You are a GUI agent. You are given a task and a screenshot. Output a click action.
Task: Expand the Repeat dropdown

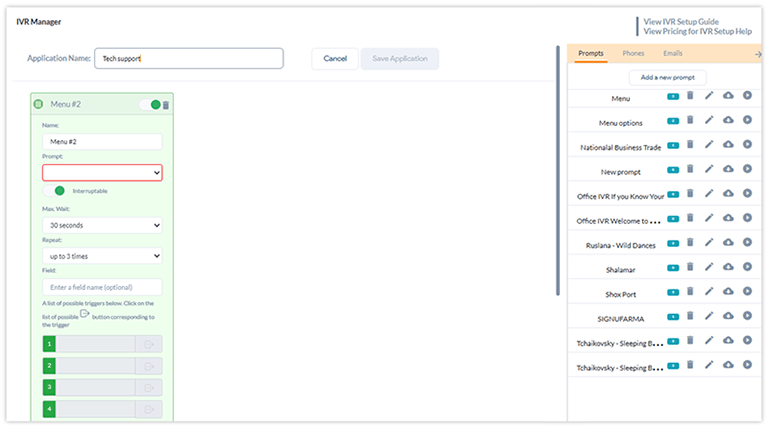(102, 256)
